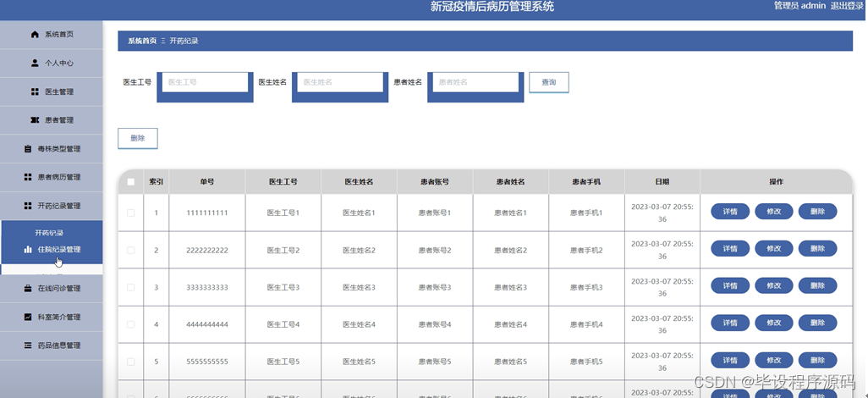Click the 删除 batch delete button above table
868x398 pixels.
(138, 139)
